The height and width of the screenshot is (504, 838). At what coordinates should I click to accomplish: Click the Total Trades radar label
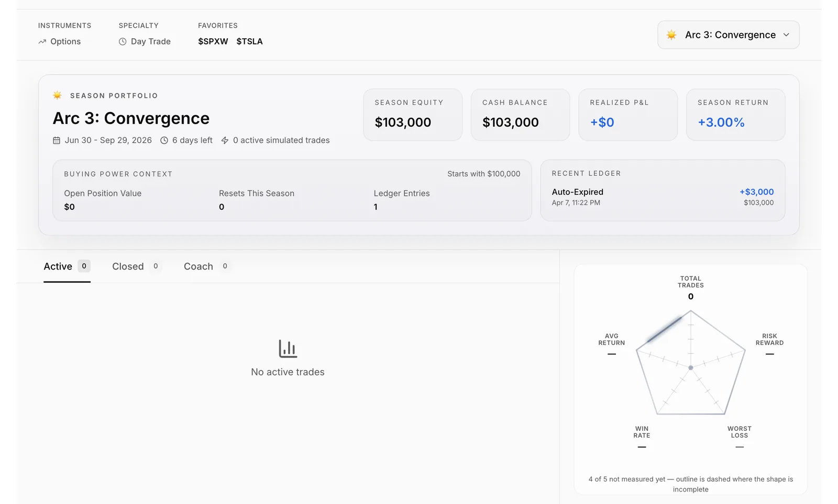(x=691, y=282)
